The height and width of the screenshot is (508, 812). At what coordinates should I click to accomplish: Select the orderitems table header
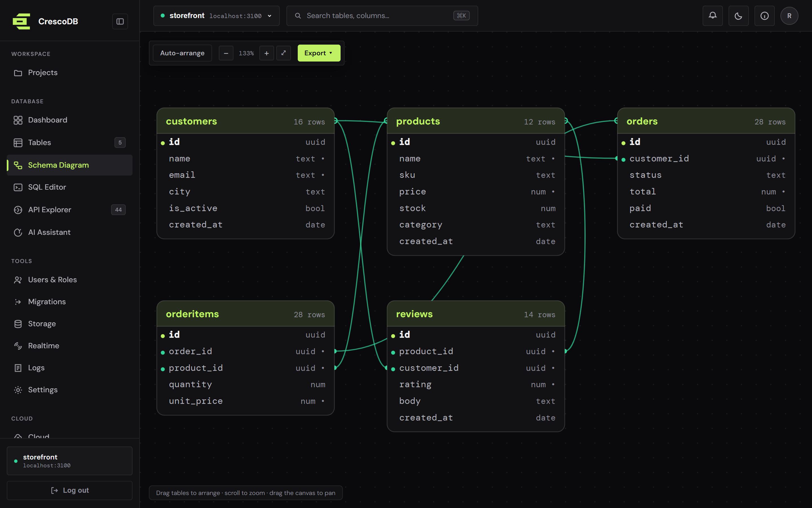245,314
